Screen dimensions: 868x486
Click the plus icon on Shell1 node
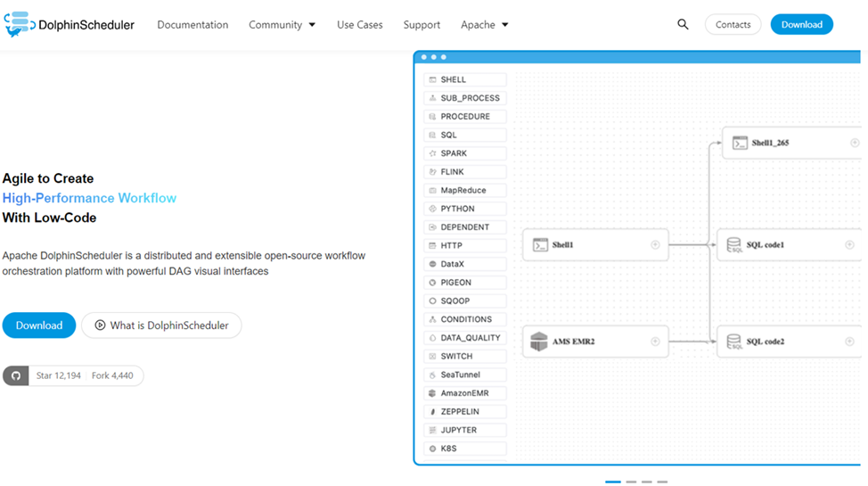pos(655,245)
